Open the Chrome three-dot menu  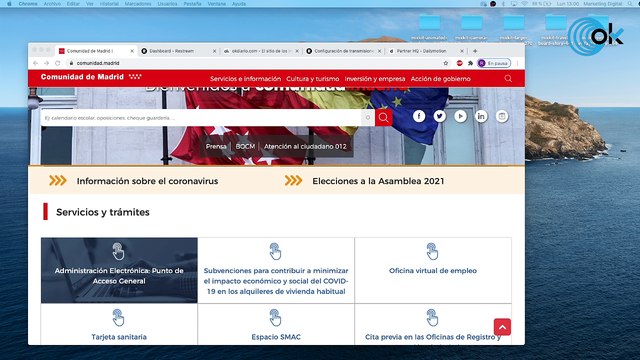point(518,63)
